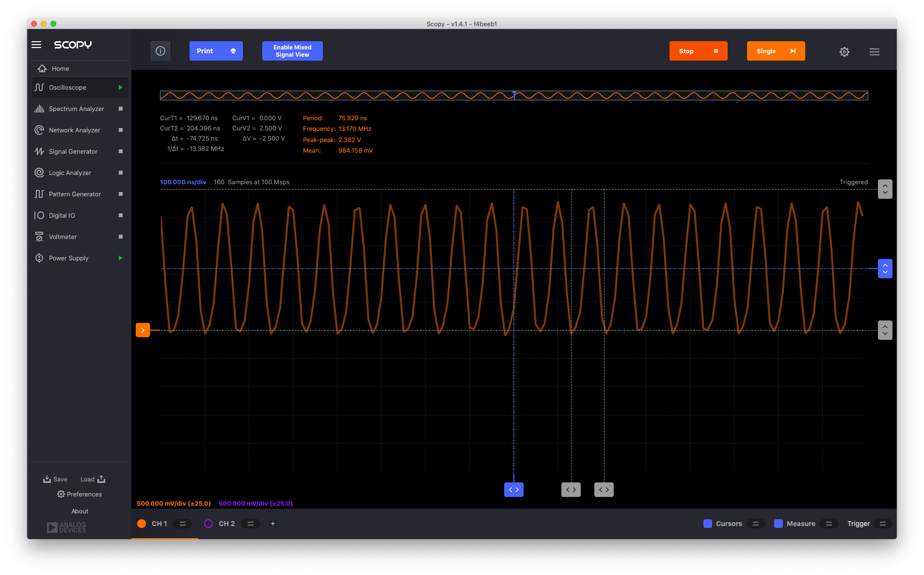Click the blue vertical offset stepper handle

click(885, 269)
